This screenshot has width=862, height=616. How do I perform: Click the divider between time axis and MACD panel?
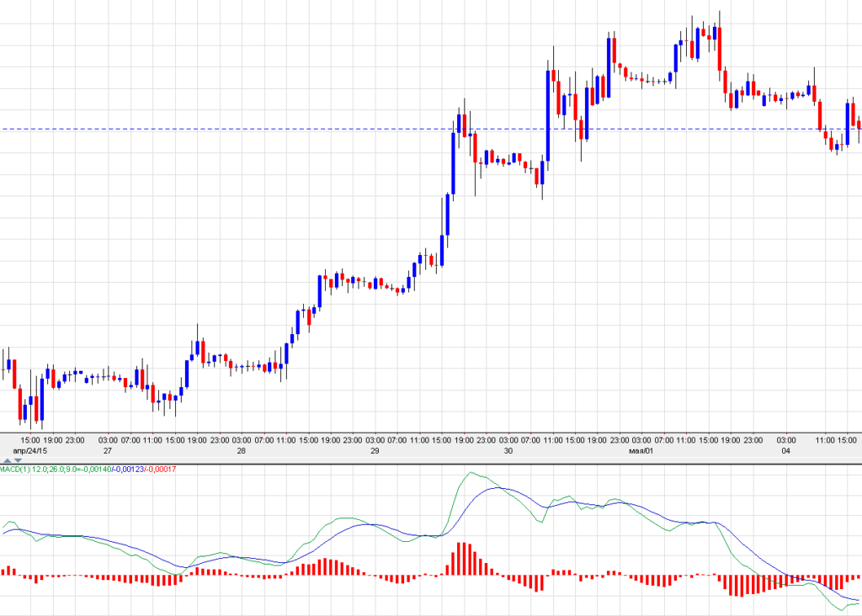coord(431,464)
